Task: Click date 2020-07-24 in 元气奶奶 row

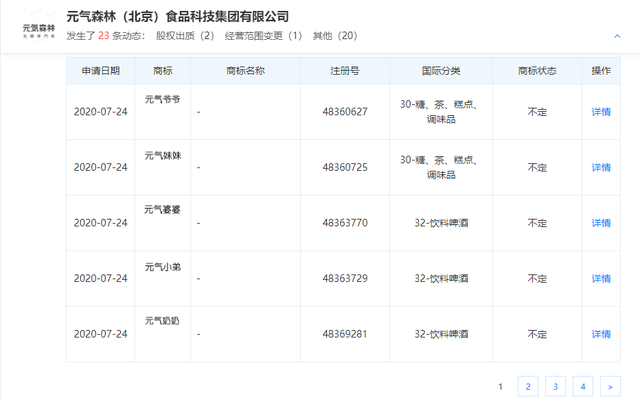Action: (100, 334)
